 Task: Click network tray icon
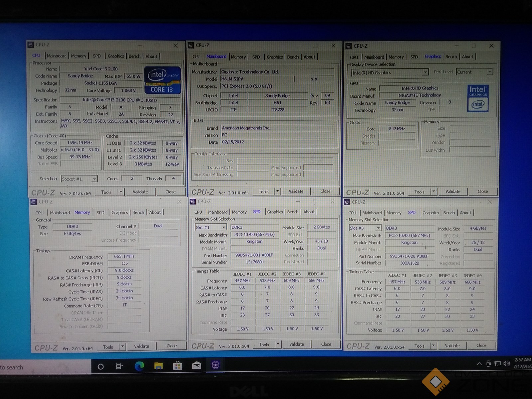tap(497, 364)
